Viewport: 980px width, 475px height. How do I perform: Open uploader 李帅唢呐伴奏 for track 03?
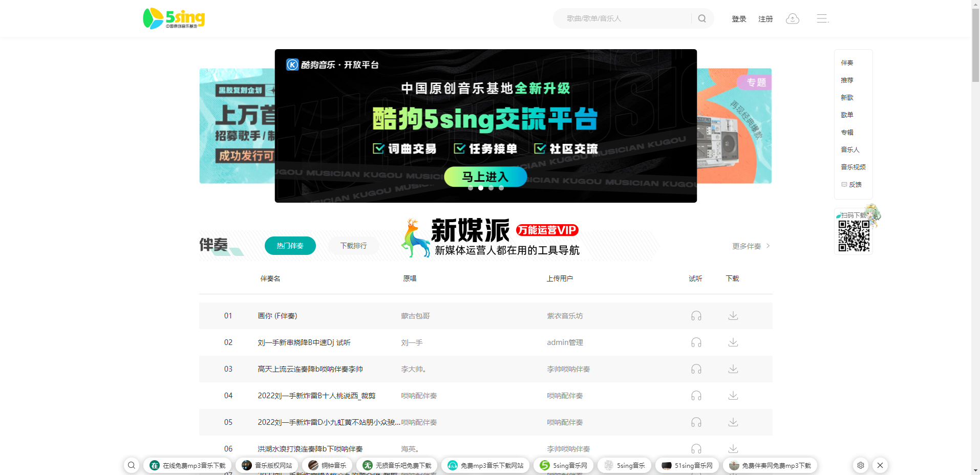point(568,369)
